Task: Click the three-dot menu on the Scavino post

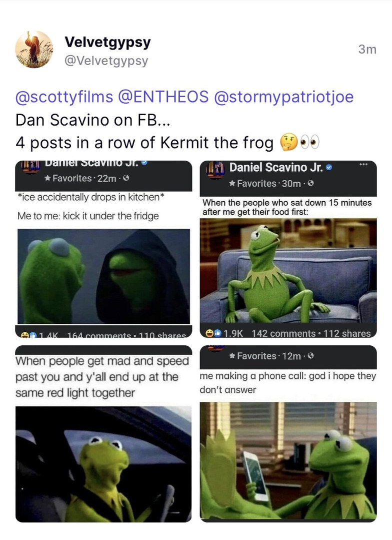Action: pyautogui.click(x=363, y=165)
